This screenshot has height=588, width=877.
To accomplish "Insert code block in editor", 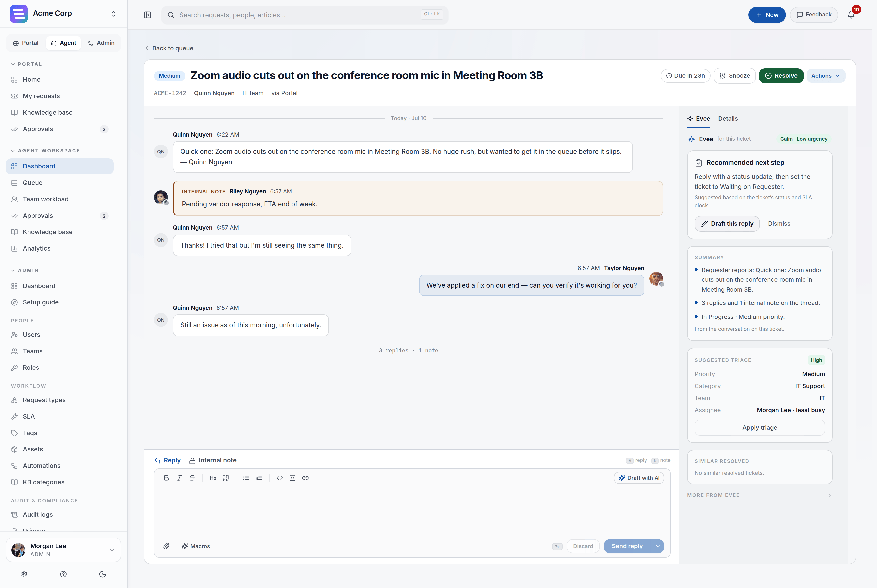I will point(292,478).
